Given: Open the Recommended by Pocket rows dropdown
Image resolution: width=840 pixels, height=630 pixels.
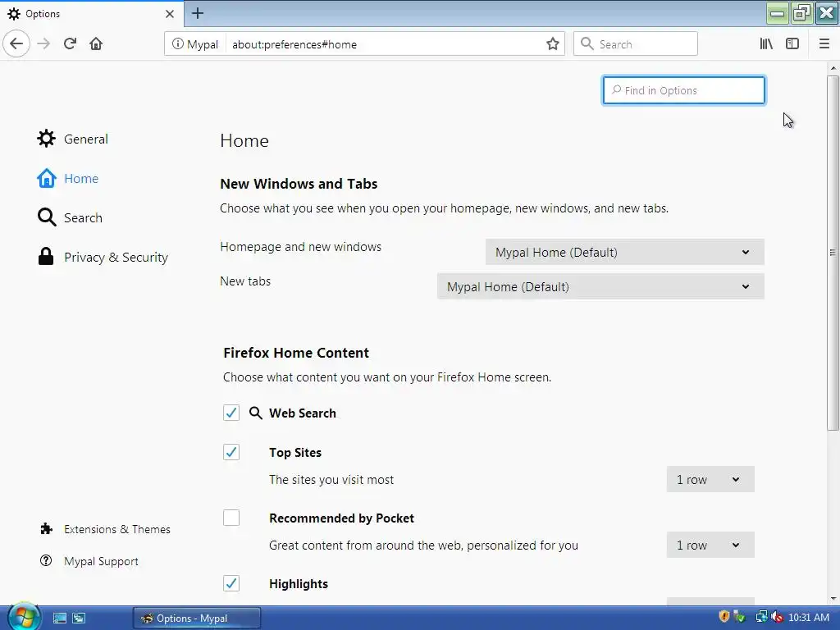Looking at the screenshot, I should point(710,545).
